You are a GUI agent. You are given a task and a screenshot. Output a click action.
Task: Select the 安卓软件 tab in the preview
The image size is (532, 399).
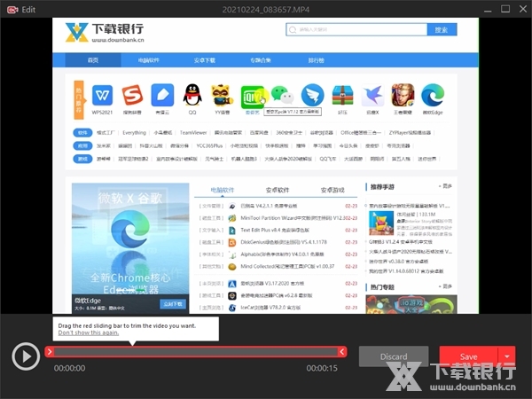(x=278, y=190)
